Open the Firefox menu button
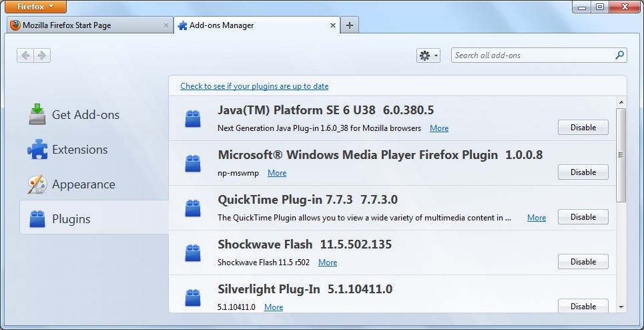 [x=36, y=7]
